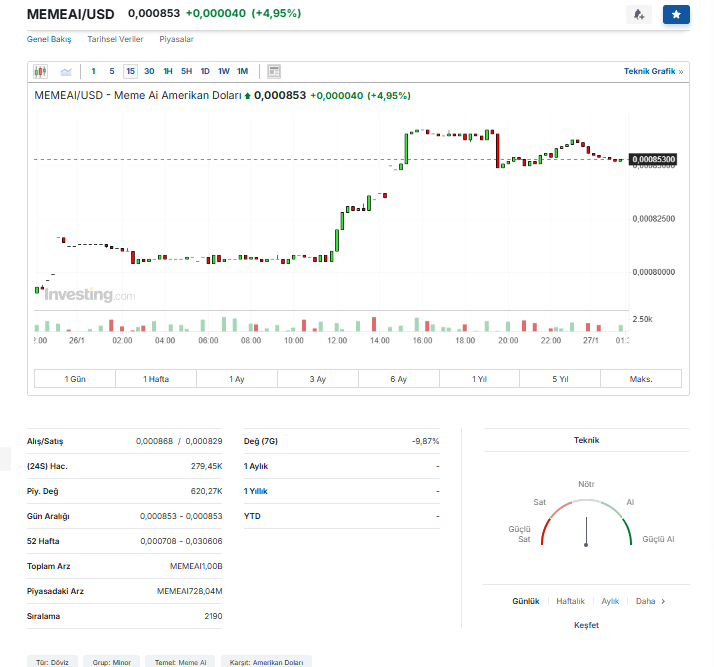Viewport: 714px width, 667px height.
Task: Click the Grup: Minor tag
Action: pyautogui.click(x=112, y=662)
